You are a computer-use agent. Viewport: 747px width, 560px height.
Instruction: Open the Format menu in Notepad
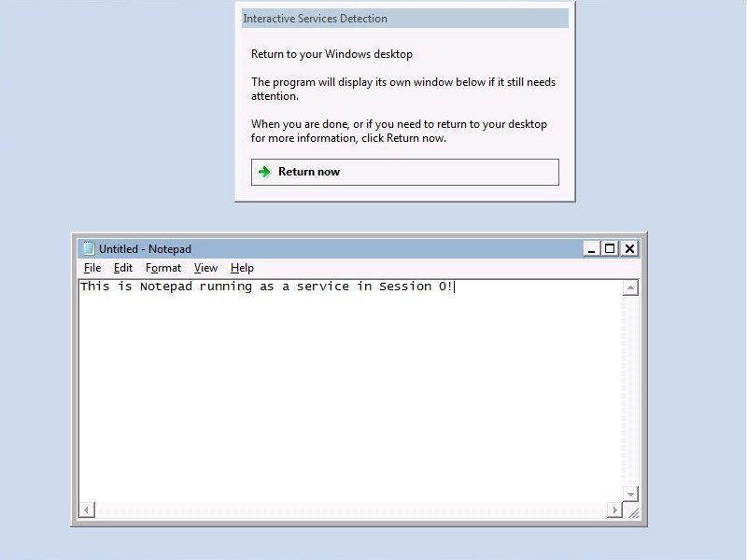pyautogui.click(x=163, y=268)
